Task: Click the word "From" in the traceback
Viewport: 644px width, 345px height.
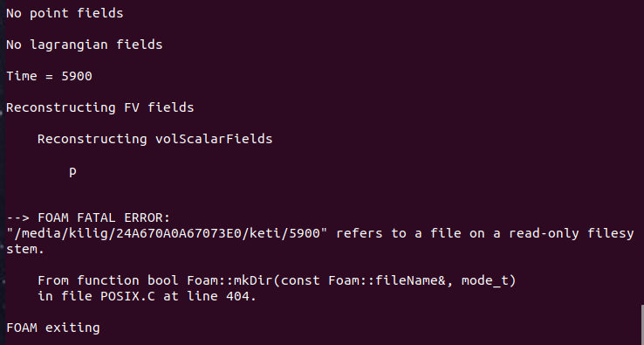Action: [x=53, y=280]
